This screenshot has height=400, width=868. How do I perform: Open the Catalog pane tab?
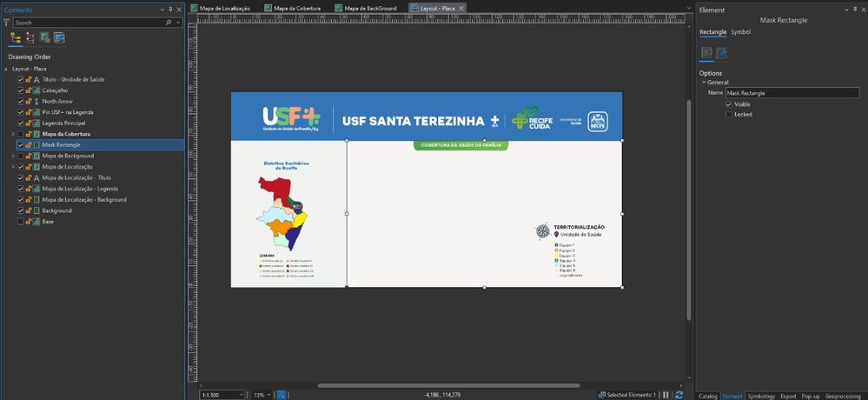tap(707, 397)
